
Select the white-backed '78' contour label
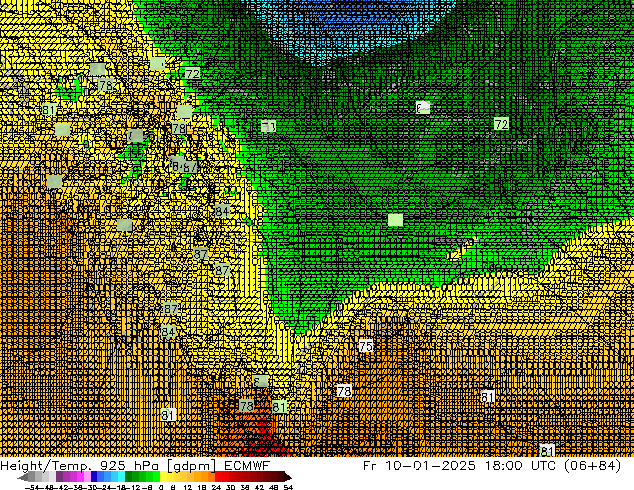point(344,391)
